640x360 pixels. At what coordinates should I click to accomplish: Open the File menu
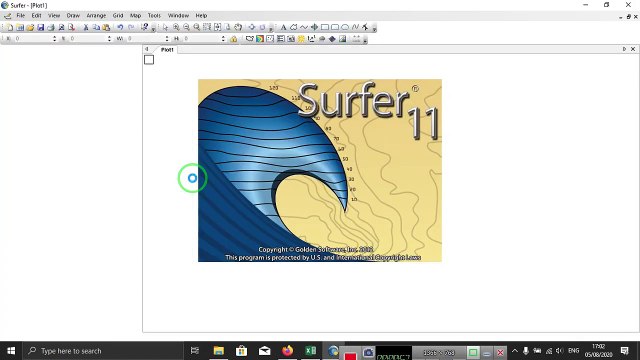point(21,16)
